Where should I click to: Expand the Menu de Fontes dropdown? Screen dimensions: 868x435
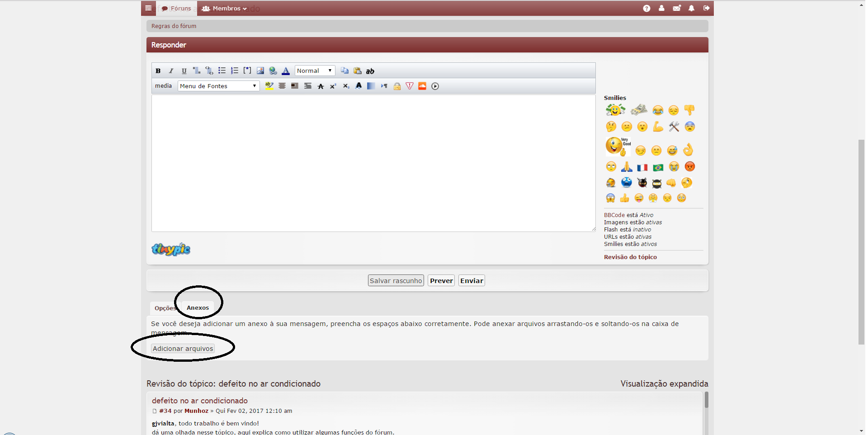click(218, 86)
